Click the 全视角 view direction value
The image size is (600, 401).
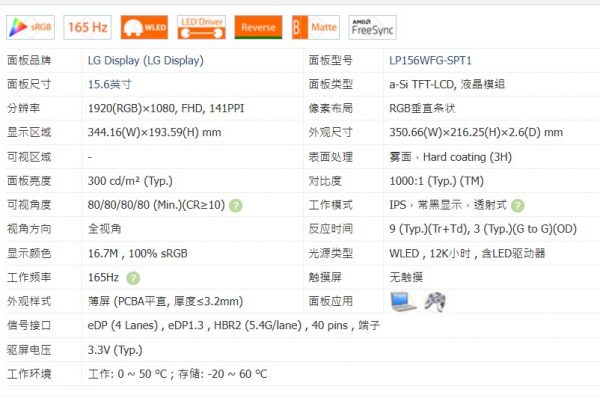(x=104, y=229)
